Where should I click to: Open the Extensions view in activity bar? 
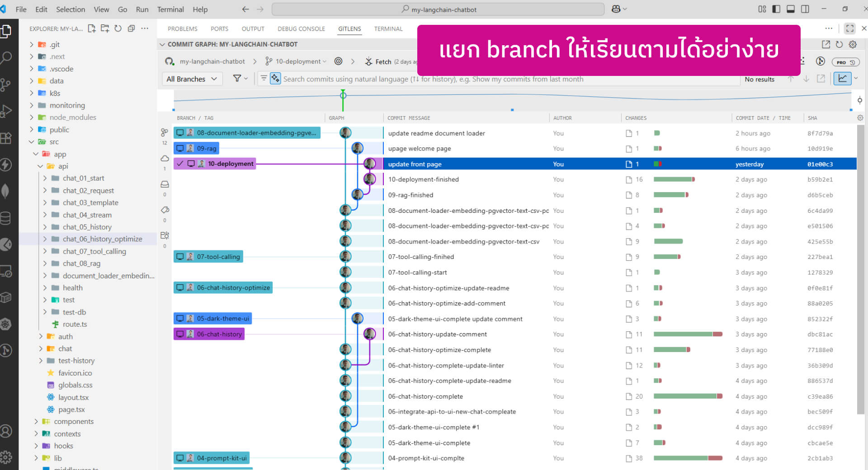click(x=6, y=138)
